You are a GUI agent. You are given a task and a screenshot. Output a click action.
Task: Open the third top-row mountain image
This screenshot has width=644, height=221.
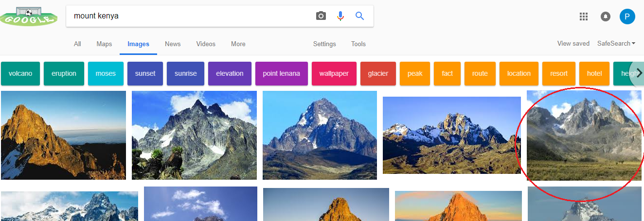click(x=320, y=135)
